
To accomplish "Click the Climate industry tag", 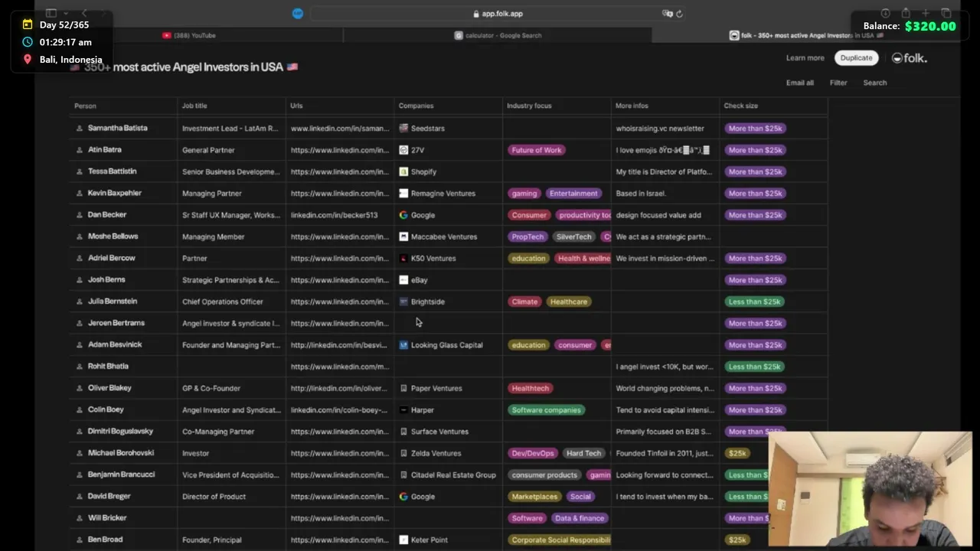I will pos(524,302).
